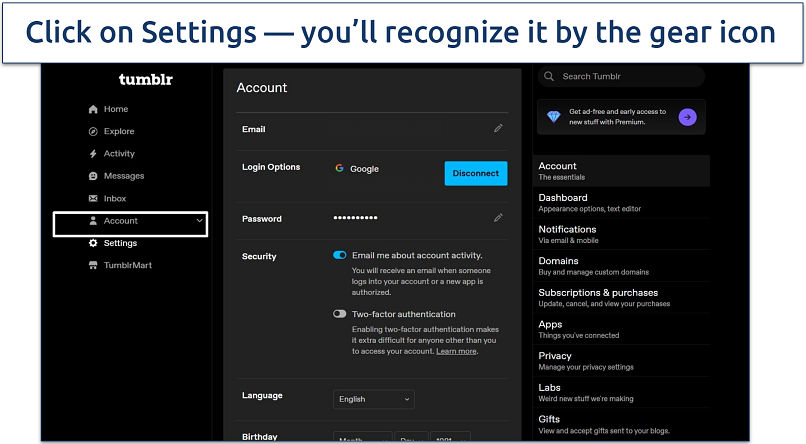Turn off email about account activity
806x444 pixels.
pyautogui.click(x=340, y=255)
